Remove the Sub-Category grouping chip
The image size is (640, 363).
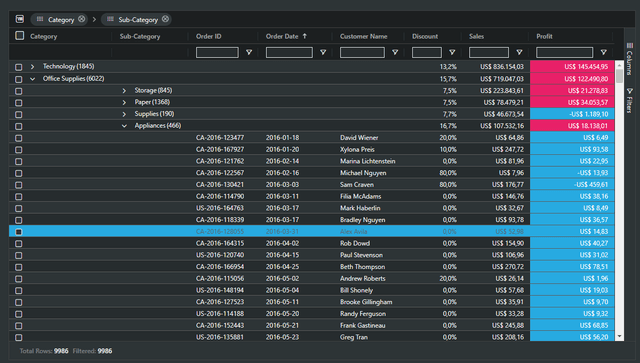tap(165, 19)
